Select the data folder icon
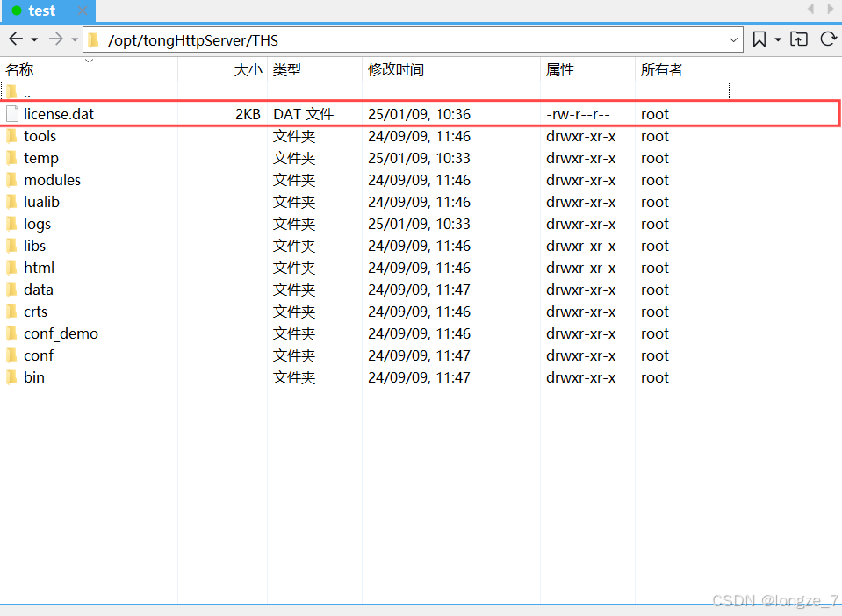Viewport: 842px width, 616px height. (x=11, y=290)
